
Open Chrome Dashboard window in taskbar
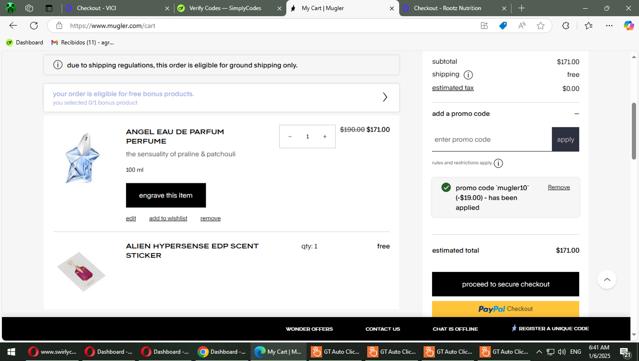(222, 352)
